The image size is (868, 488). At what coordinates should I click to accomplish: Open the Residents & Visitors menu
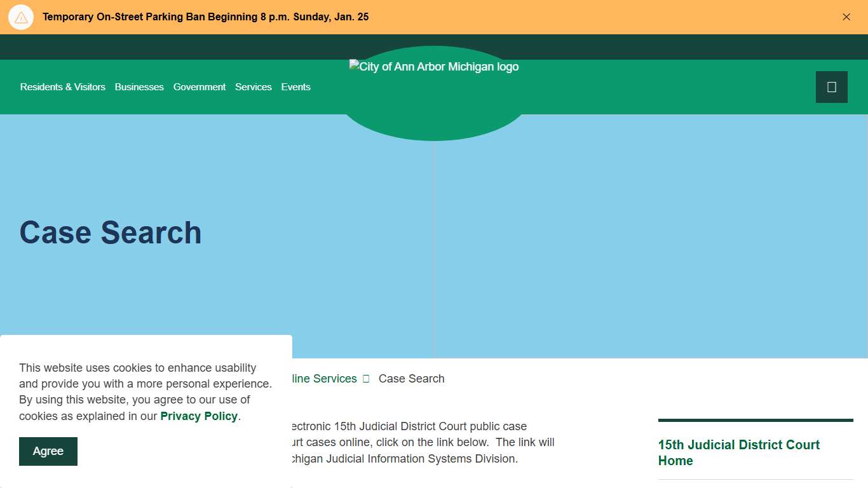click(63, 87)
